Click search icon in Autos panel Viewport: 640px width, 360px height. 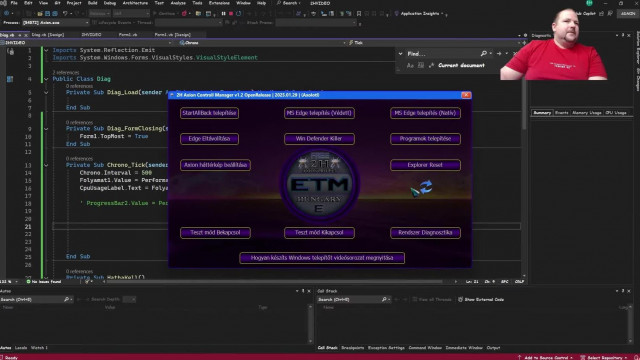coord(67,299)
